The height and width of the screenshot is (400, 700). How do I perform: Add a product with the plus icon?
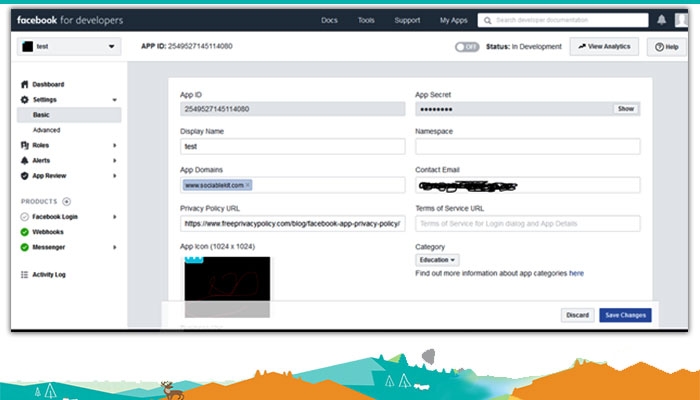click(x=67, y=201)
